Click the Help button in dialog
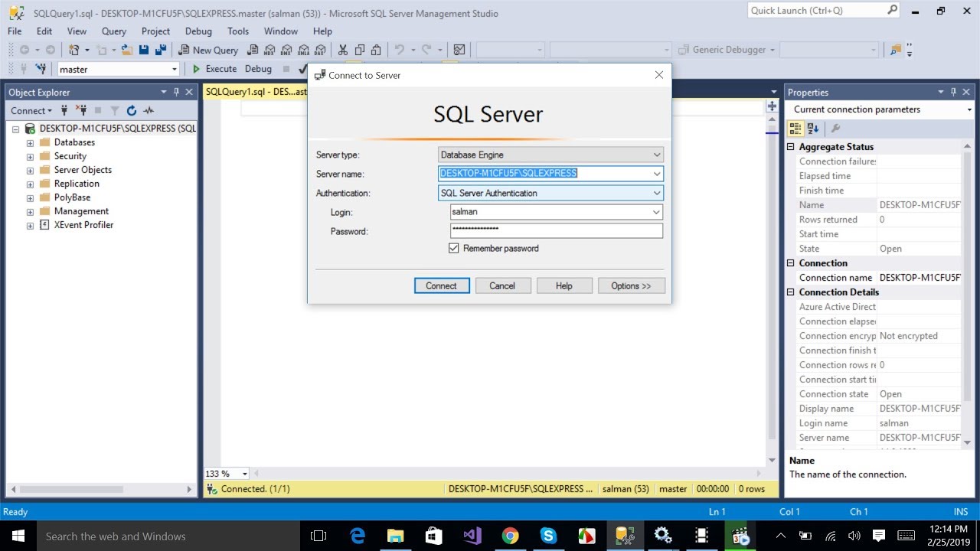Viewport: 980px width, 551px height. (564, 285)
